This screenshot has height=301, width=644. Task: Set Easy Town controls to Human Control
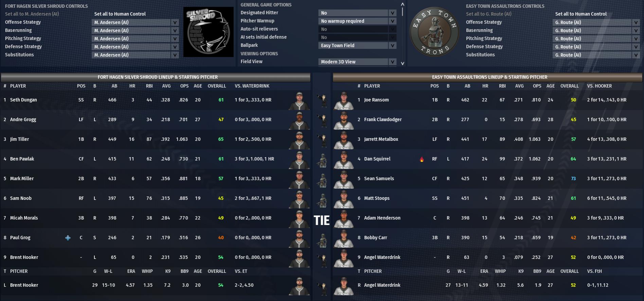[x=581, y=14]
